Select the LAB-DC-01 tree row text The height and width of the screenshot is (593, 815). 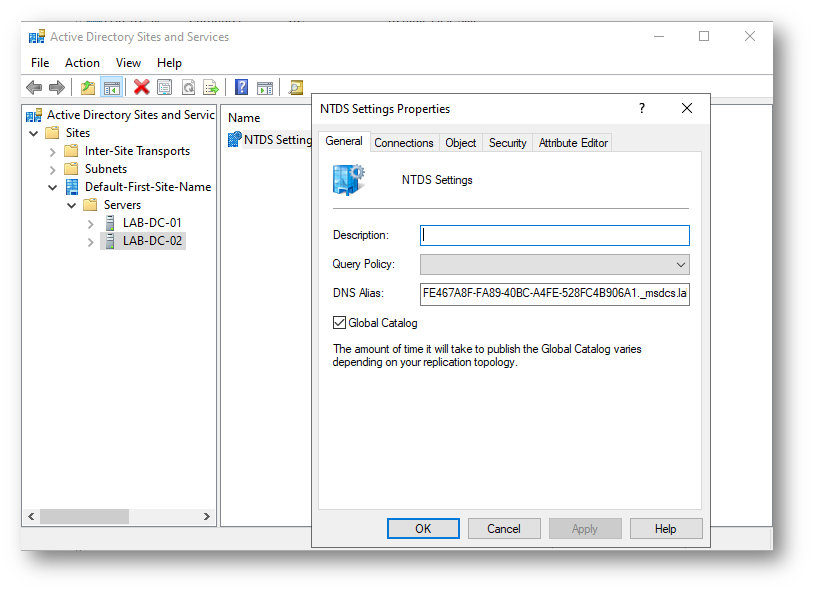pyautogui.click(x=152, y=223)
